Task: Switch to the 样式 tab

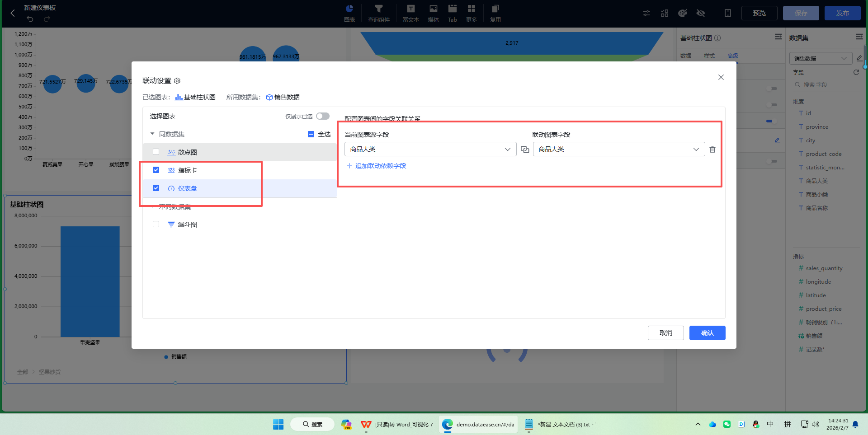Action: pos(709,56)
